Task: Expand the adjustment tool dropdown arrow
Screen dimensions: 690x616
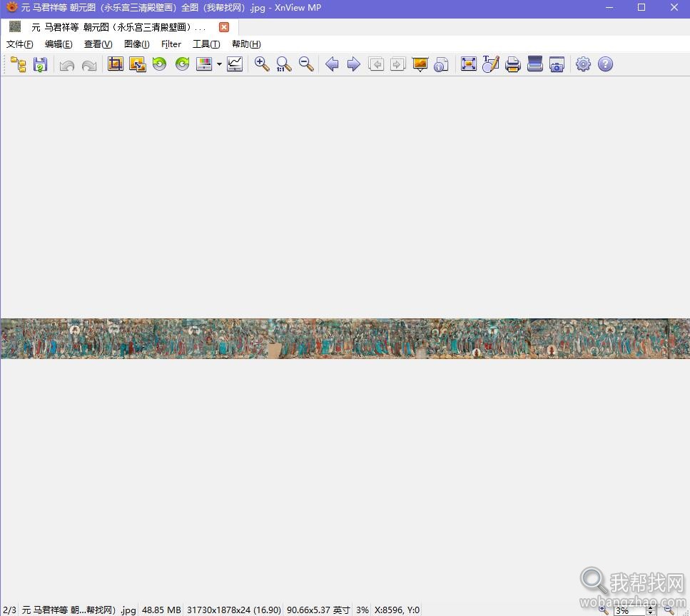Action: point(219,64)
